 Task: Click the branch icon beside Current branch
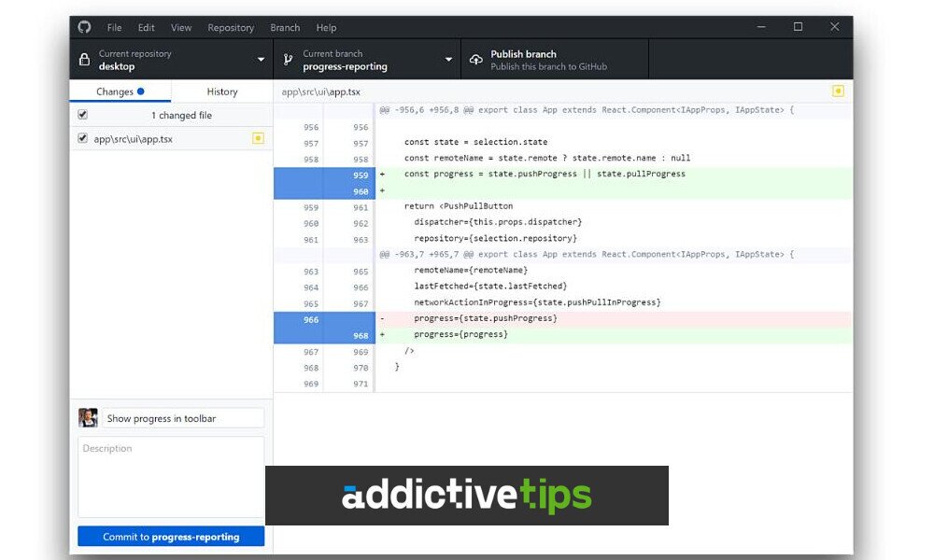tap(289, 60)
